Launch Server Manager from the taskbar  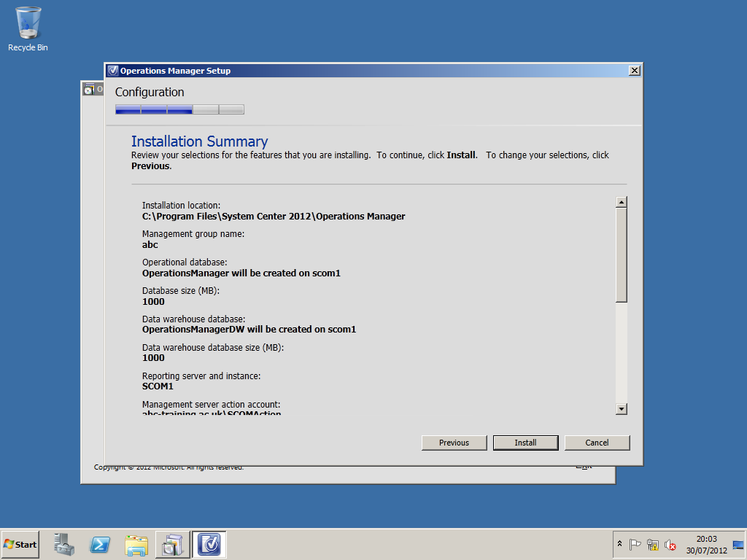point(64,544)
